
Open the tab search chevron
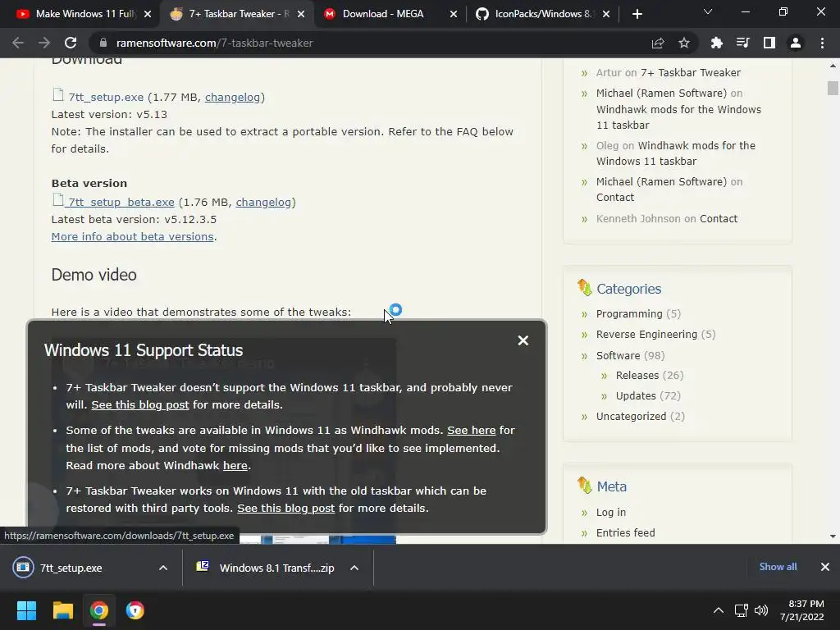point(708,11)
